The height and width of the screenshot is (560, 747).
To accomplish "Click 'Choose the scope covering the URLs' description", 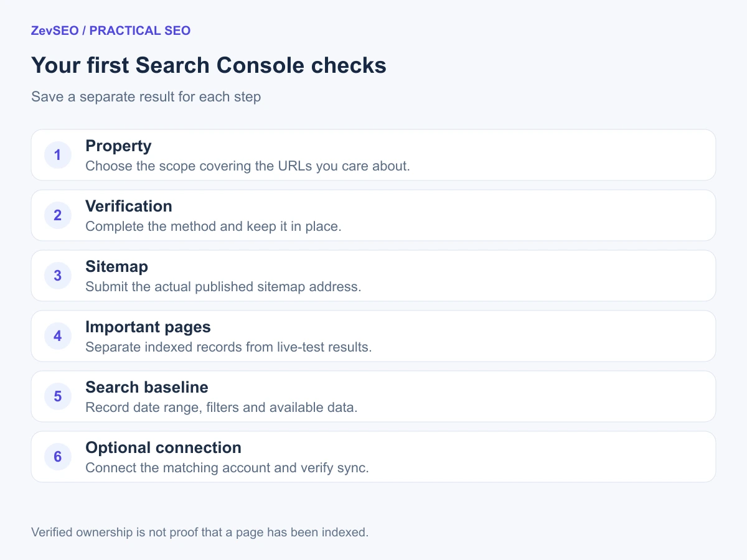I will [x=248, y=166].
